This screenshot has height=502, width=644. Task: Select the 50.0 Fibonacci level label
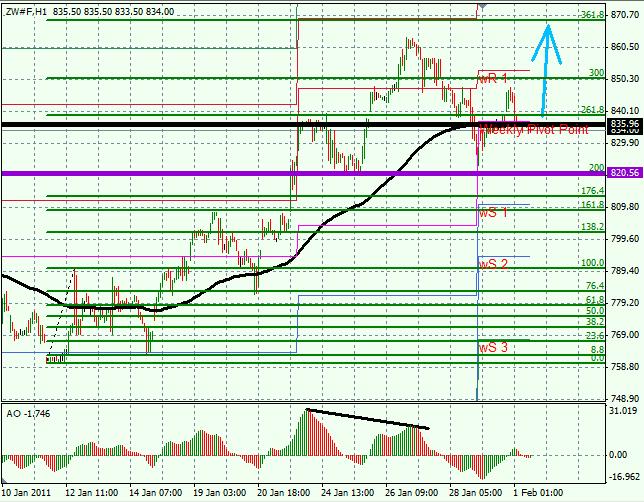tap(595, 311)
